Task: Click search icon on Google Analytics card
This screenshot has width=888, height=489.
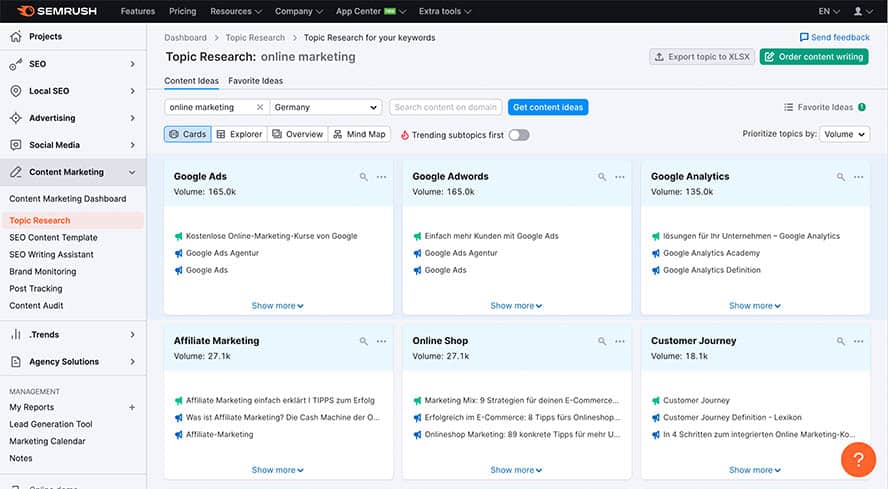Action: pyautogui.click(x=841, y=177)
